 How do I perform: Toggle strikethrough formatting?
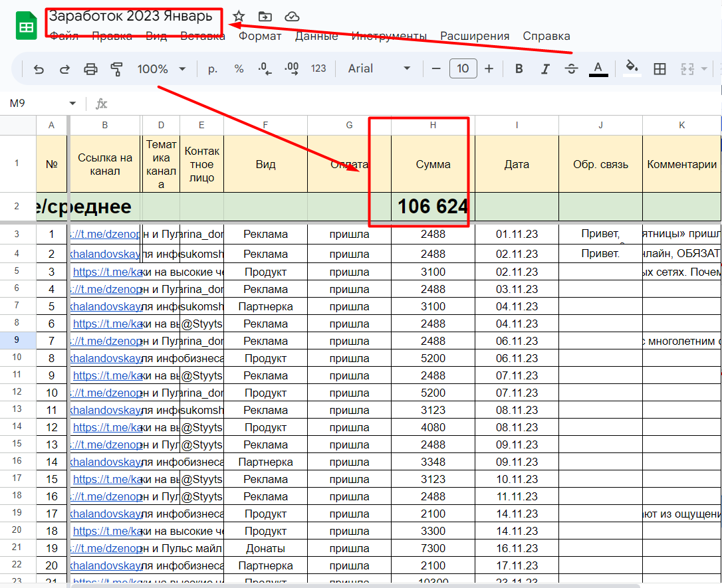coord(571,68)
